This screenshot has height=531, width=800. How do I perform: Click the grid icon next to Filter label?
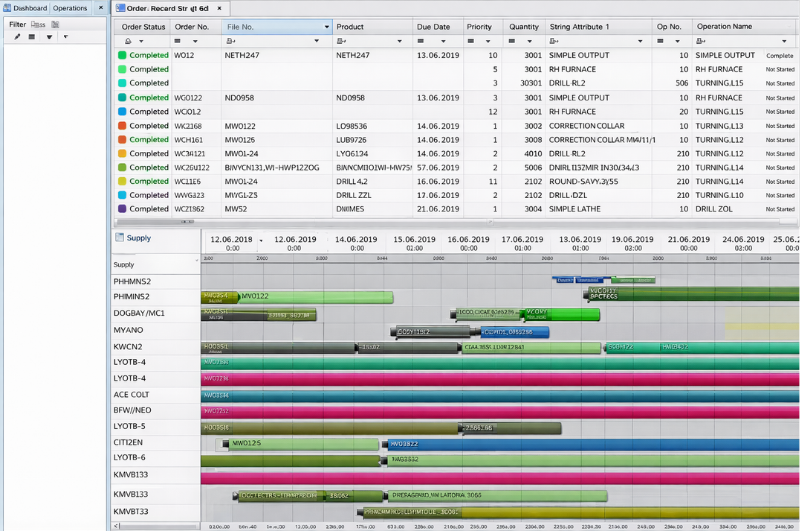(x=55, y=24)
